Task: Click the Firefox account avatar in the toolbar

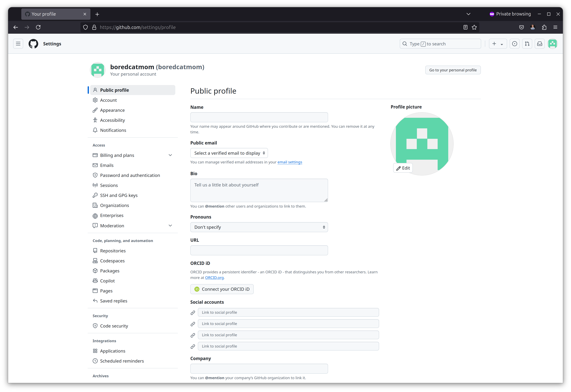Action: click(532, 27)
